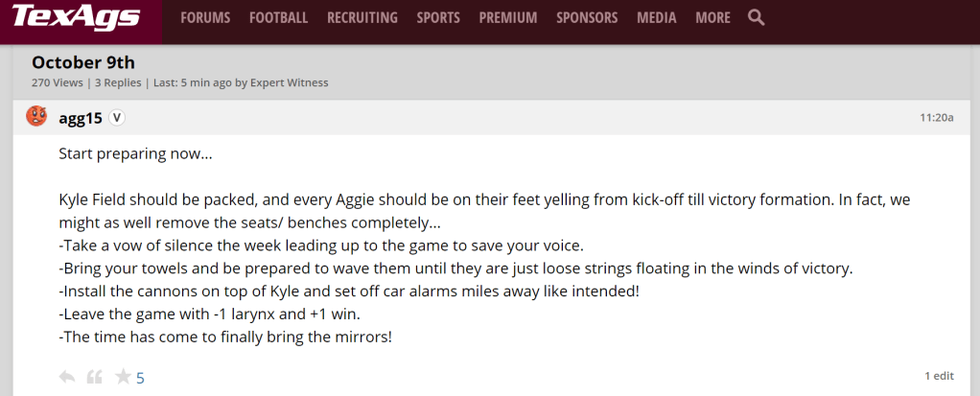980x396 pixels.
Task: Click the 11:20a post timestamp
Action: 936,118
